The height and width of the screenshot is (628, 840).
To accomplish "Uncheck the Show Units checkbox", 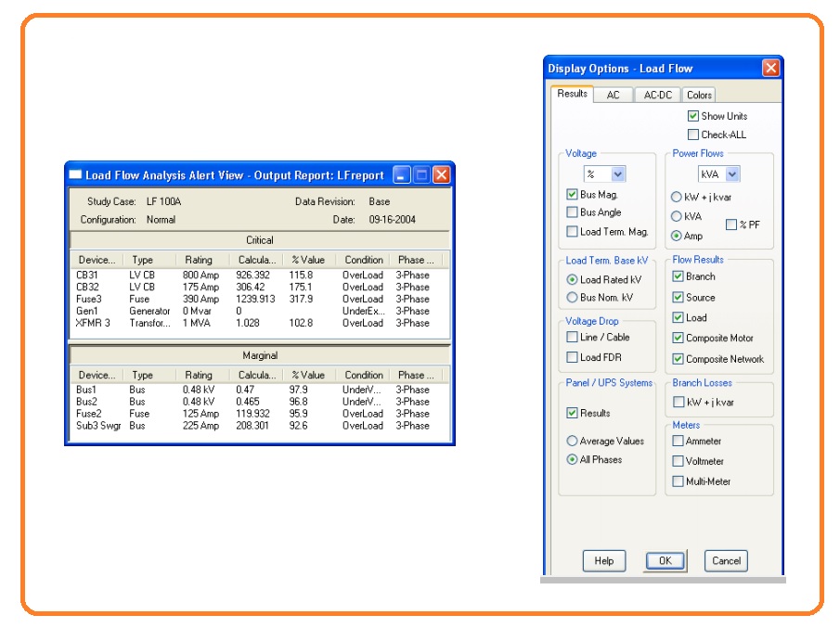I will tap(693, 116).
